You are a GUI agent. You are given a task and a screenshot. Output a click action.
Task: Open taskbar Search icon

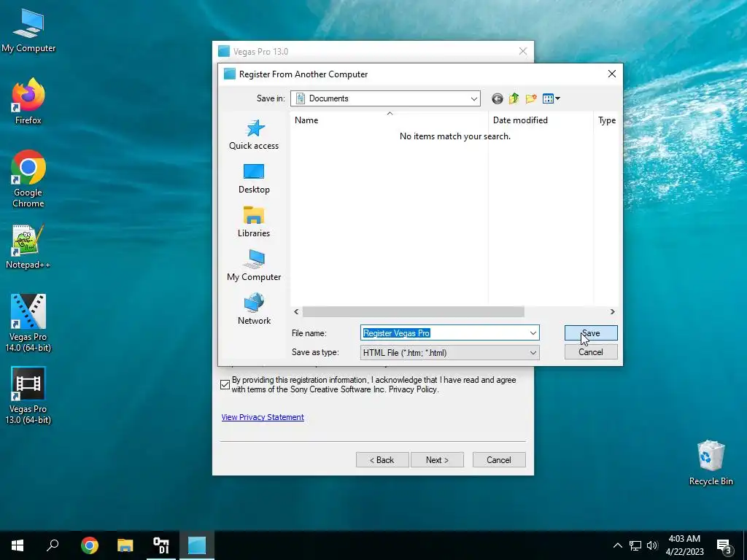53,545
